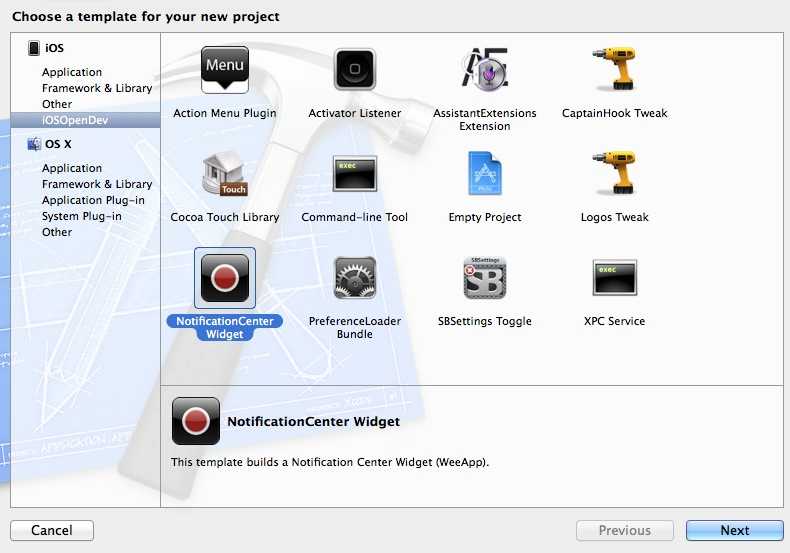790x553 pixels.
Task: Click the XPC Service label
Action: coord(614,321)
